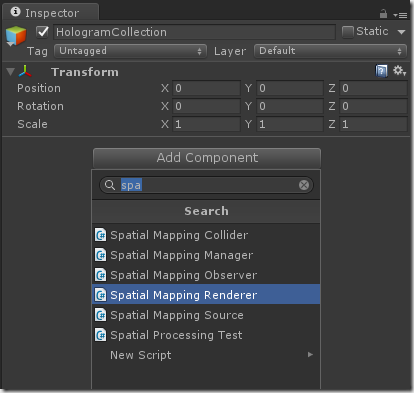The image size is (414, 393).
Task: Choose Spatial Processing Test from results
Action: pos(206,335)
